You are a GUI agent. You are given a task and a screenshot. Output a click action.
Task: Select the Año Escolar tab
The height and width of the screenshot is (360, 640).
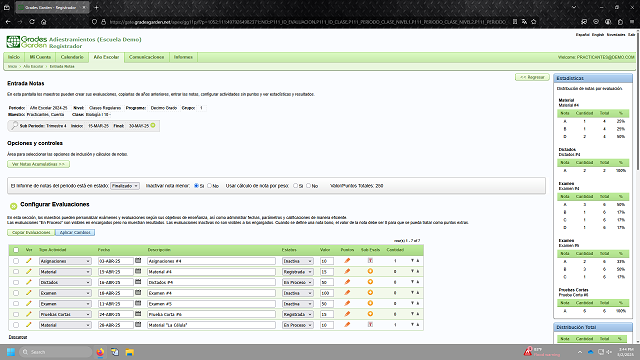(x=106, y=57)
